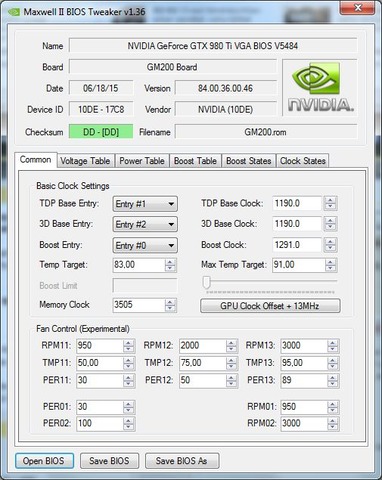The height and width of the screenshot is (480, 382).
Task: Click the RPM02 field showing 3000
Action: pyautogui.click(x=304, y=424)
